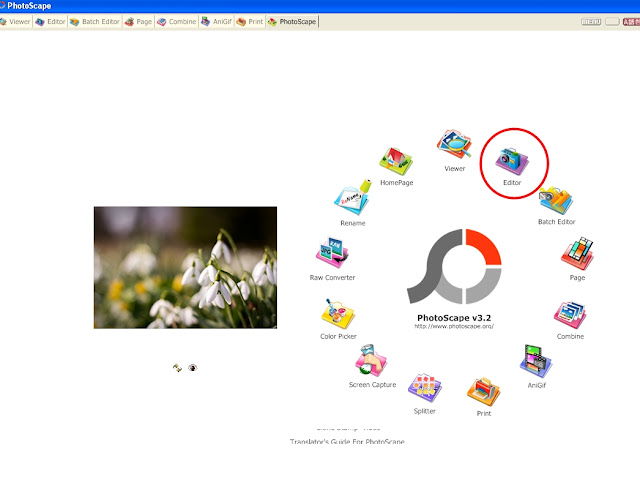
Task: Click the refresh photo arrows icon below the picture
Action: point(177,368)
